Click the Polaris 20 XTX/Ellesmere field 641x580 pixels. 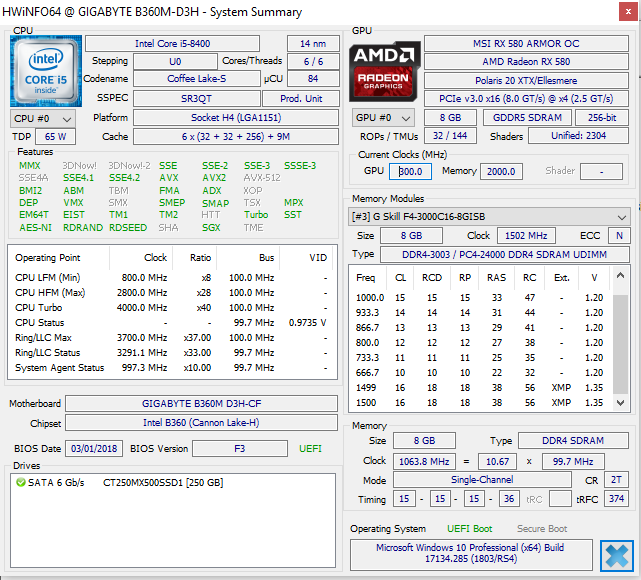526,81
